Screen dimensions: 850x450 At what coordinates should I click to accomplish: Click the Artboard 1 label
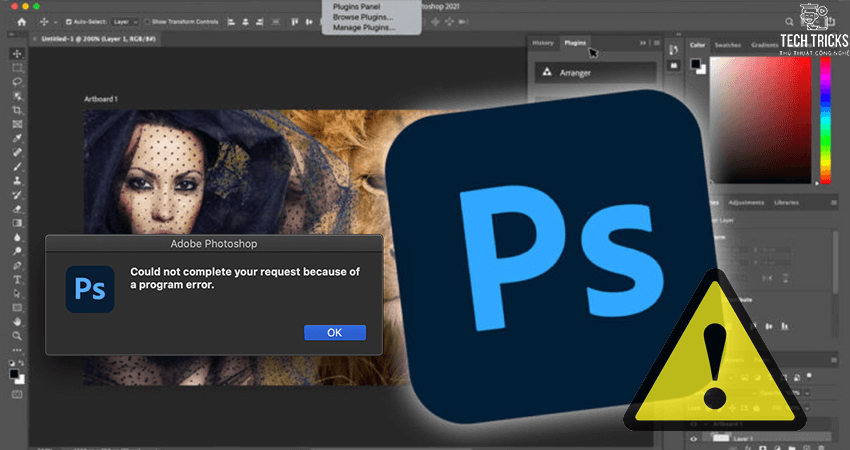click(x=101, y=99)
